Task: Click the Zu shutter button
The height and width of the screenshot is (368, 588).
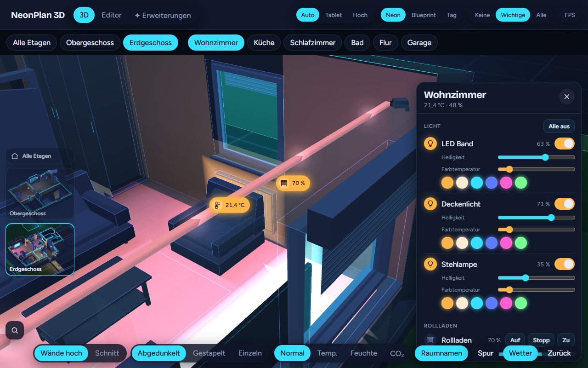Action: click(566, 340)
